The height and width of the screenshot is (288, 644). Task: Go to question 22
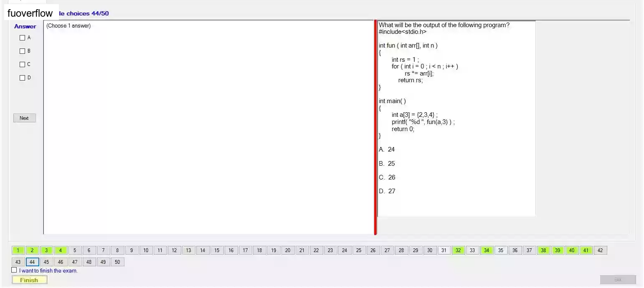click(316, 250)
